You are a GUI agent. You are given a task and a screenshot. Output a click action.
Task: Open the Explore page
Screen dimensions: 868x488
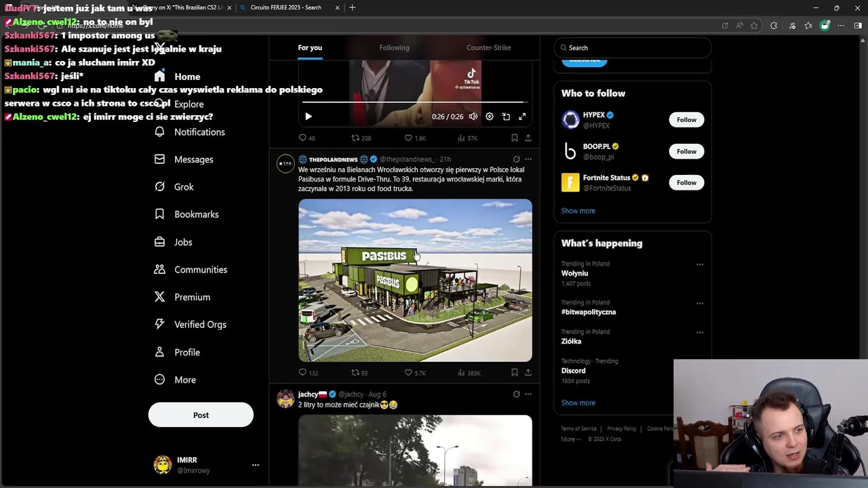[189, 104]
